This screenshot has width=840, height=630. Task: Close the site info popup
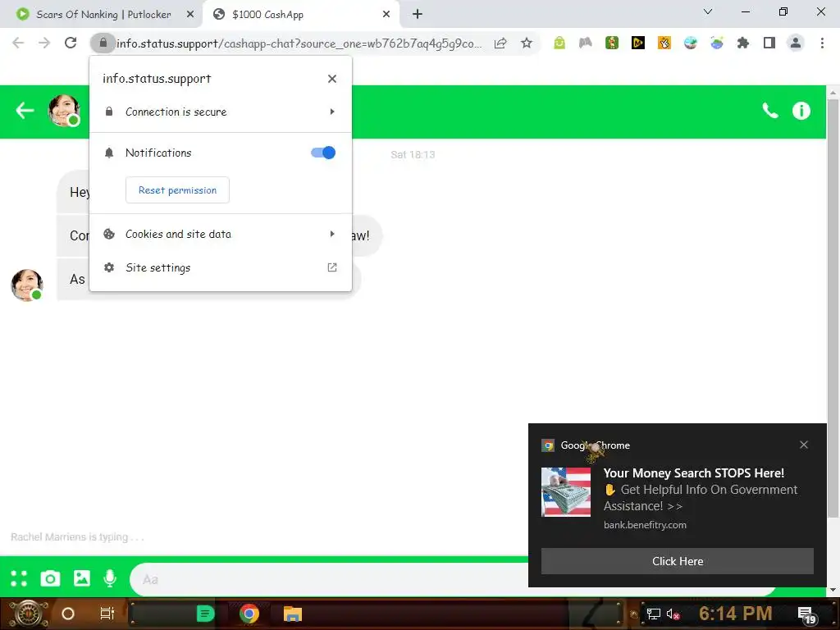click(x=332, y=79)
